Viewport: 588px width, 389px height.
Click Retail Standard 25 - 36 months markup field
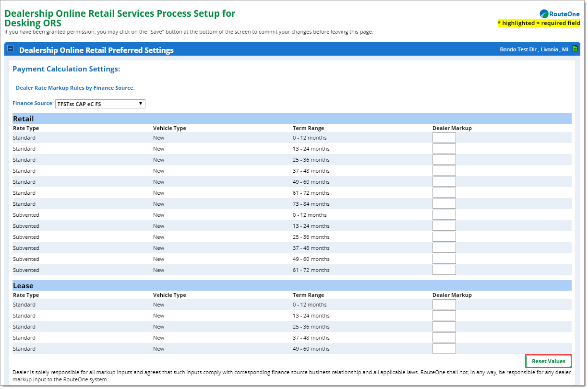point(444,160)
